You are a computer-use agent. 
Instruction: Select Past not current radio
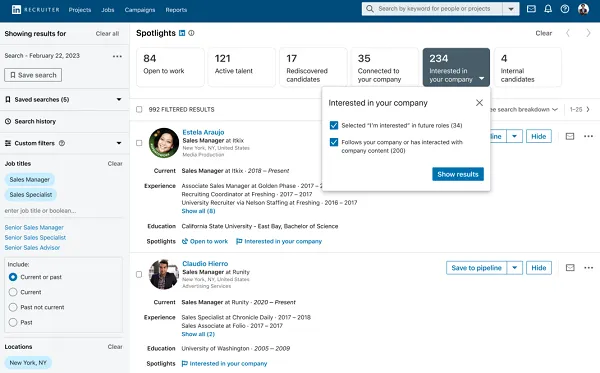tap(13, 307)
